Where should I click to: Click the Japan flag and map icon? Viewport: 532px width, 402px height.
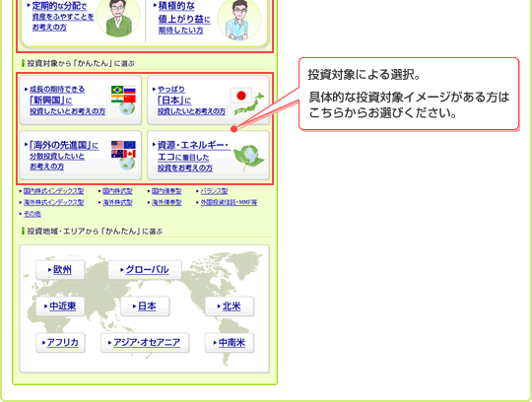coord(247,102)
